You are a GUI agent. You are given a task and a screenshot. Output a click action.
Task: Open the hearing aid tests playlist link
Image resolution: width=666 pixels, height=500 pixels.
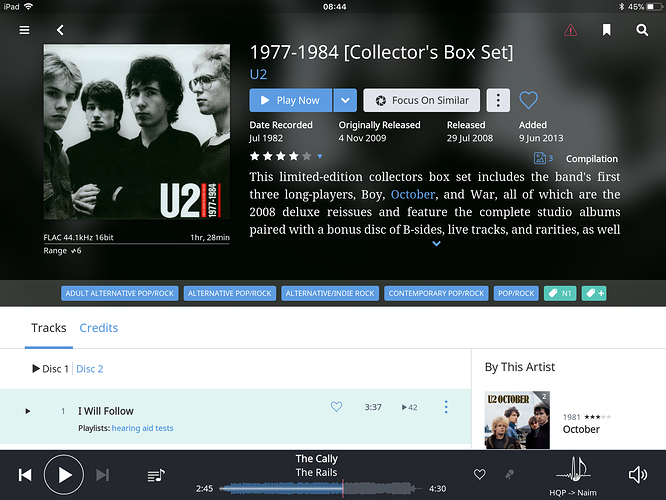click(142, 428)
